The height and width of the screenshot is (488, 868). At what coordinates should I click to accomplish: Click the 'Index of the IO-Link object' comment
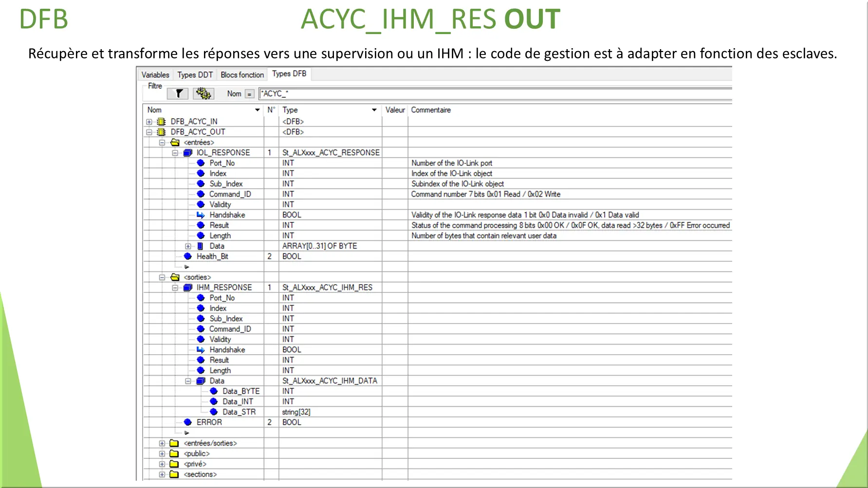tap(452, 174)
